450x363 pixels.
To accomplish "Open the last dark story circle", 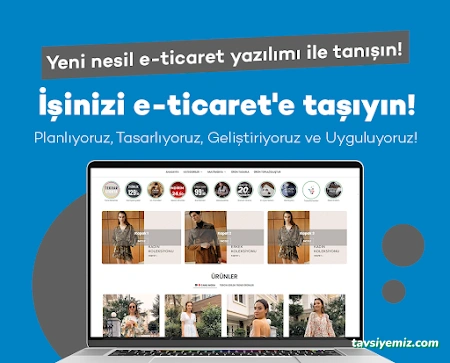I will coord(333,190).
